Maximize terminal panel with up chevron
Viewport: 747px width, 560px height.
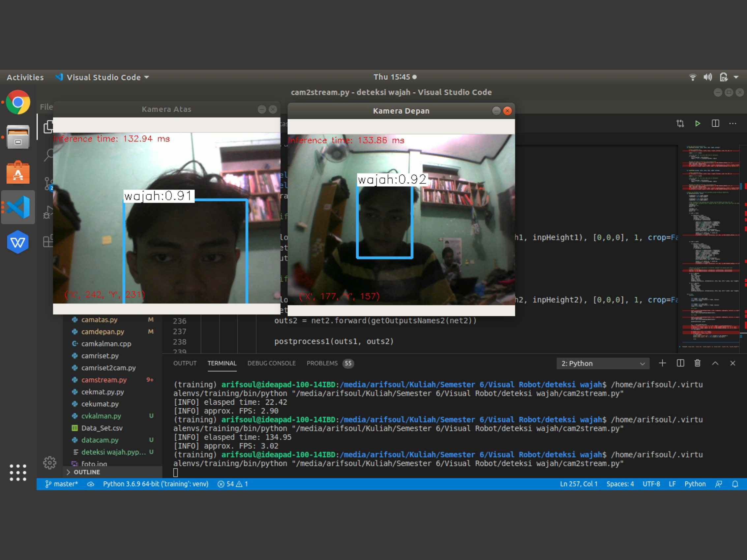tap(715, 363)
